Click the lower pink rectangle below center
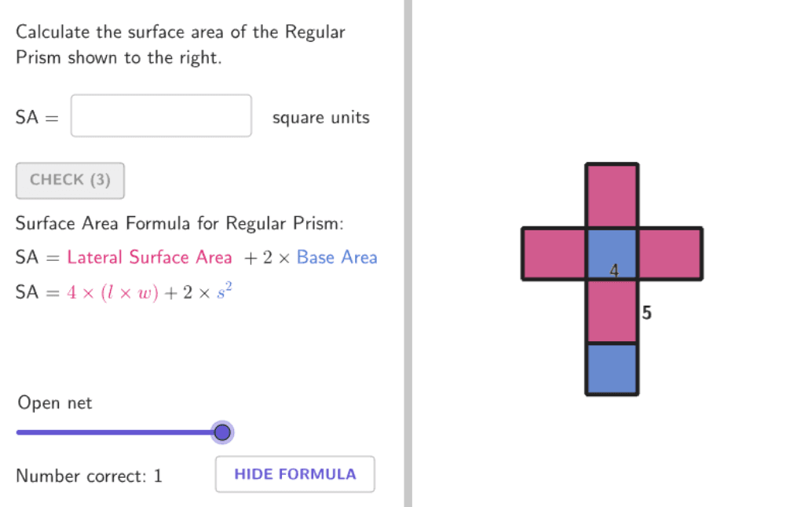Viewport: 812px width, 507px height. pos(612,310)
